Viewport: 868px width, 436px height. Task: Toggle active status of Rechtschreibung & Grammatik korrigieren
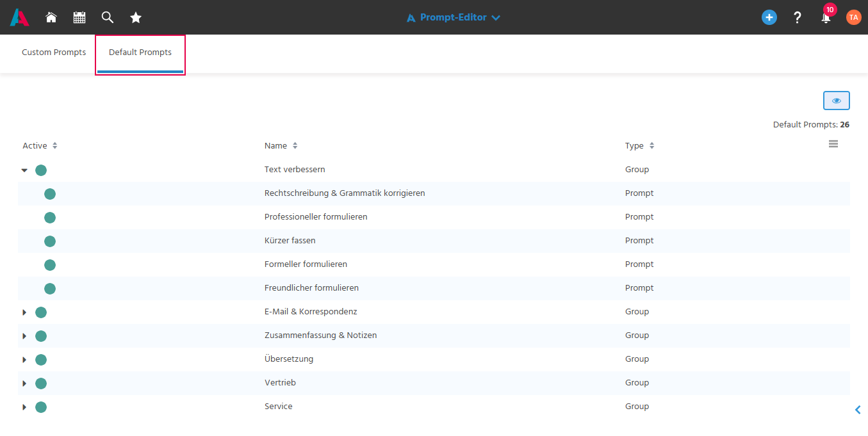(50, 194)
